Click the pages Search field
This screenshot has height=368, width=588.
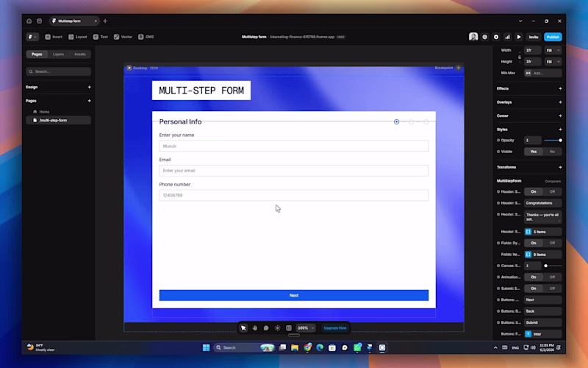click(58, 71)
